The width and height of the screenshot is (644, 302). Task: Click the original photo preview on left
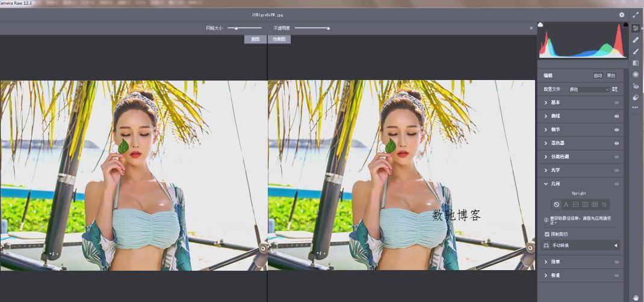click(134, 175)
